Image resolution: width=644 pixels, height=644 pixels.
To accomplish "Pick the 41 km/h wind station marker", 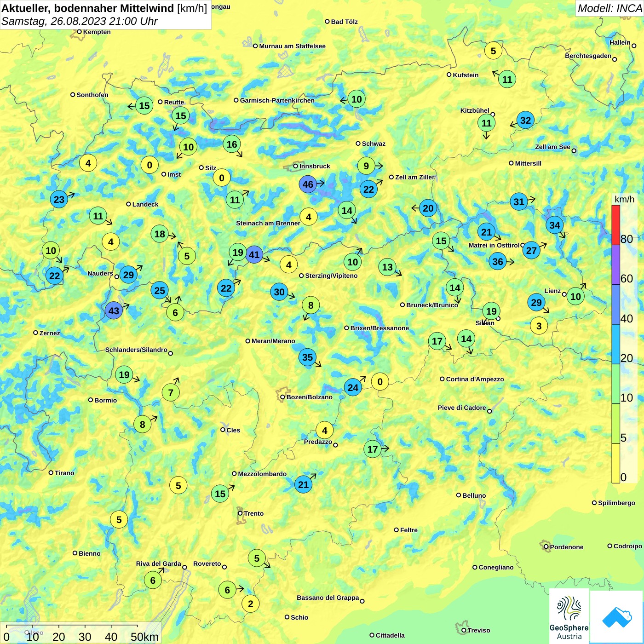I will point(254,254).
